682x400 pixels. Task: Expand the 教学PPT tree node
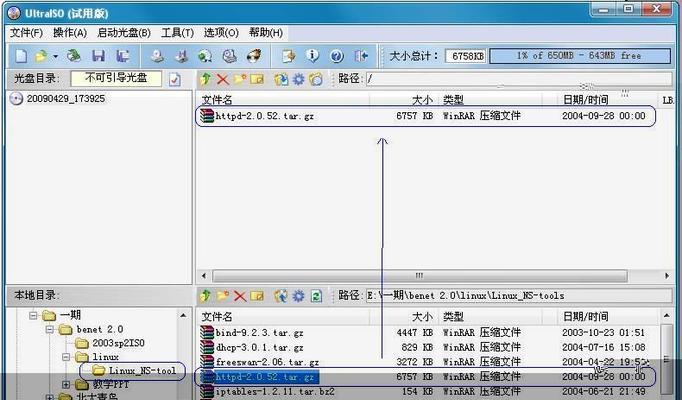66,384
